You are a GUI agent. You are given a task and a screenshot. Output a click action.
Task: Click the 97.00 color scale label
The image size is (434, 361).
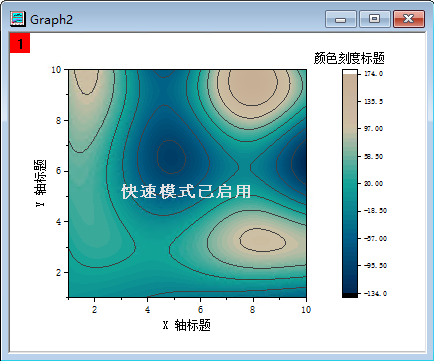373,129
